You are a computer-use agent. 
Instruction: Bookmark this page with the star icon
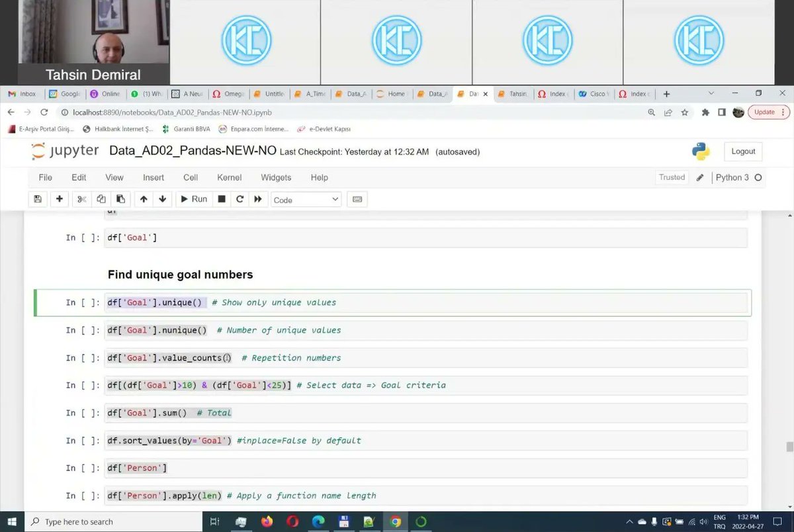tap(685, 112)
